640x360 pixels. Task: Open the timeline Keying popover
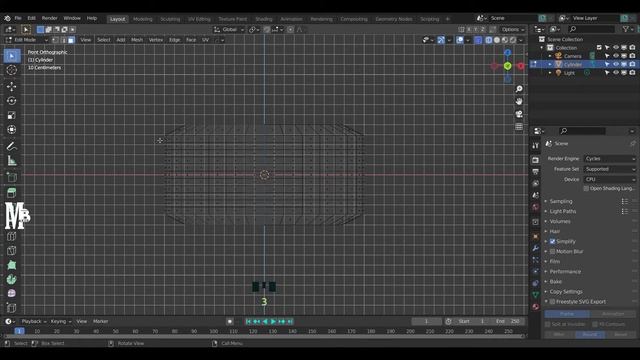pos(60,322)
